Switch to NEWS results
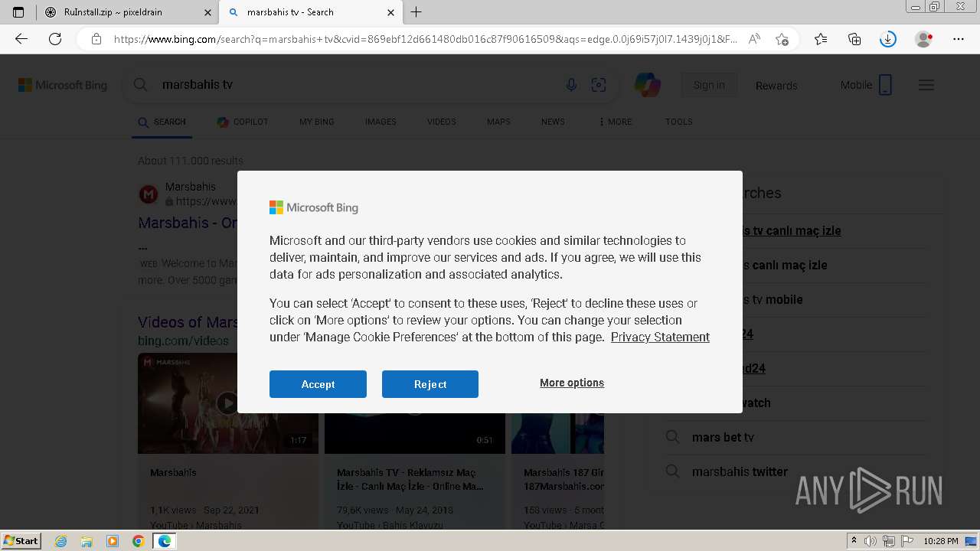The image size is (980, 551). (553, 122)
